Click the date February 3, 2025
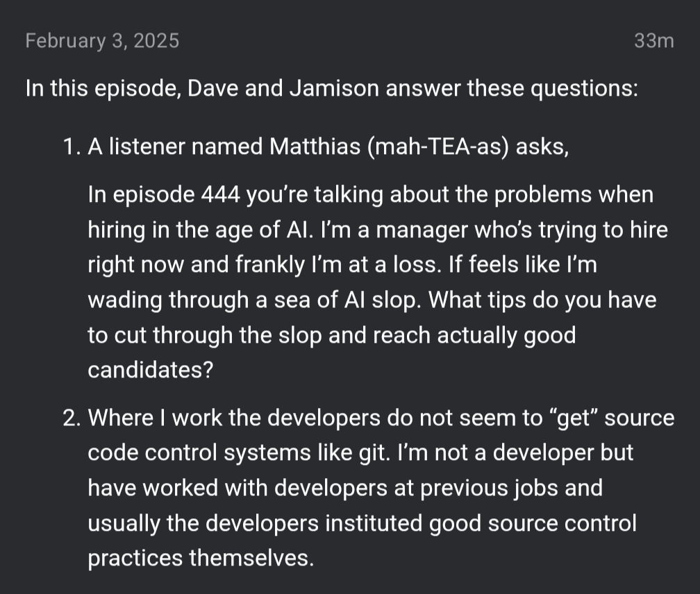The width and height of the screenshot is (700, 594). coord(102,41)
